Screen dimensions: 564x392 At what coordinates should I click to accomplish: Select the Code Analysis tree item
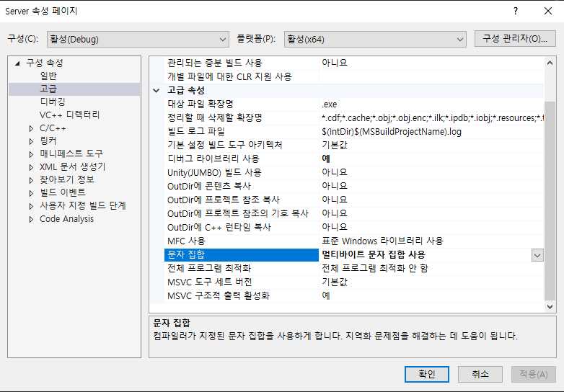(x=66, y=219)
